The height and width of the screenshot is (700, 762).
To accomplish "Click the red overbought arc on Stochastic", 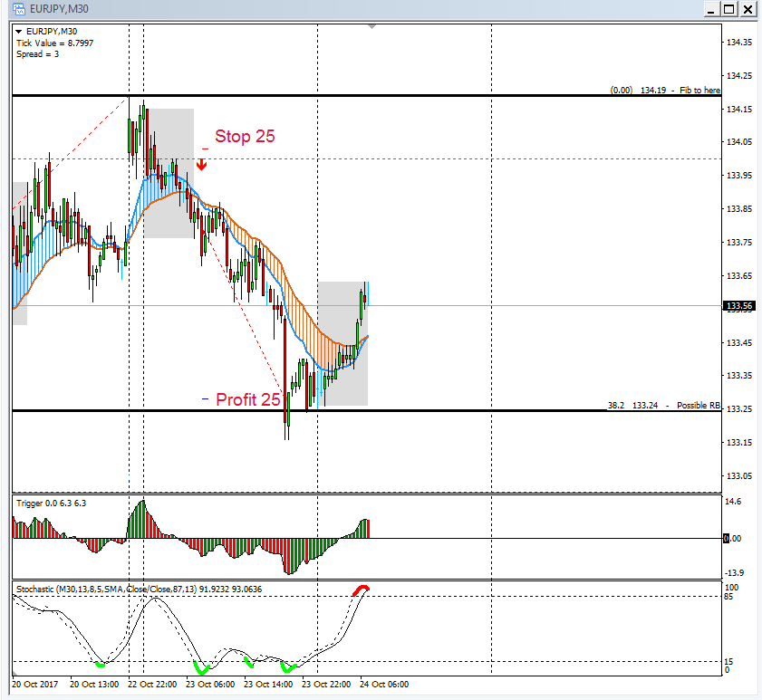I will click(361, 590).
